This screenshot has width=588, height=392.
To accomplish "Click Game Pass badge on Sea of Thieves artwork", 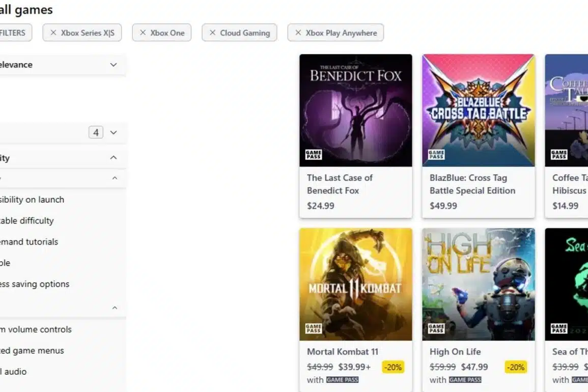I will point(559,328).
